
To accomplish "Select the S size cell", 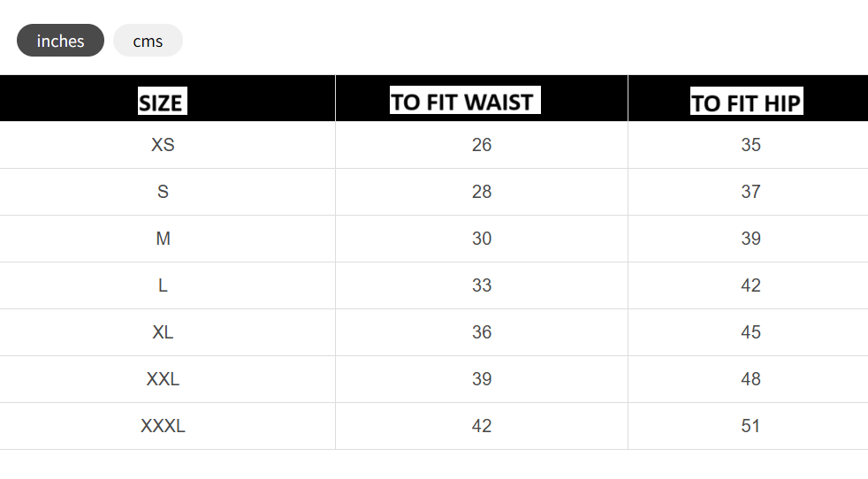I will tap(163, 192).
